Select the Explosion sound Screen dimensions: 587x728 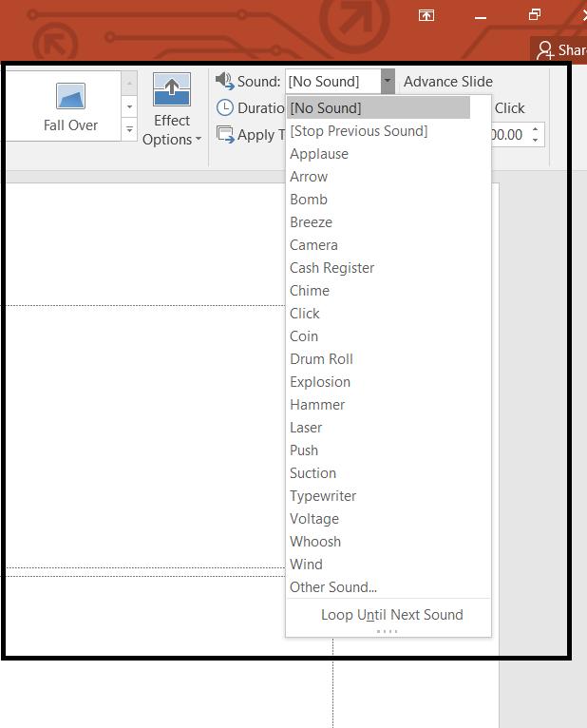point(388,382)
